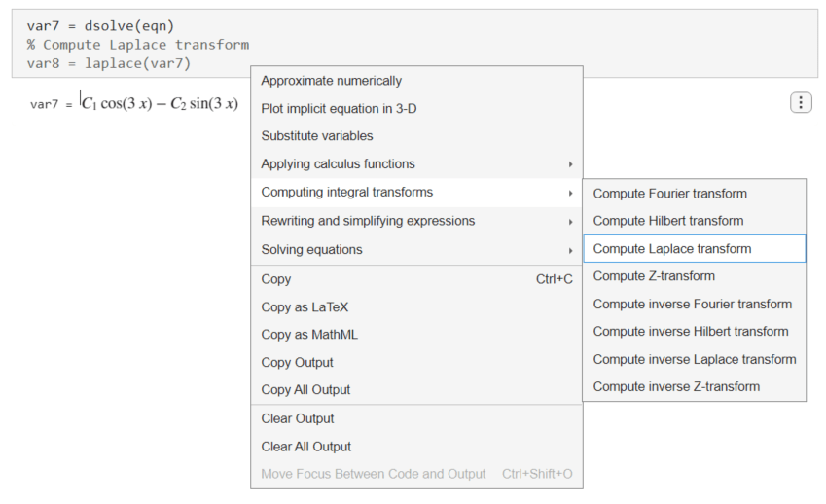Select Compute inverse Laplace transform
Viewport: 826px width, 504px height.
[694, 360]
